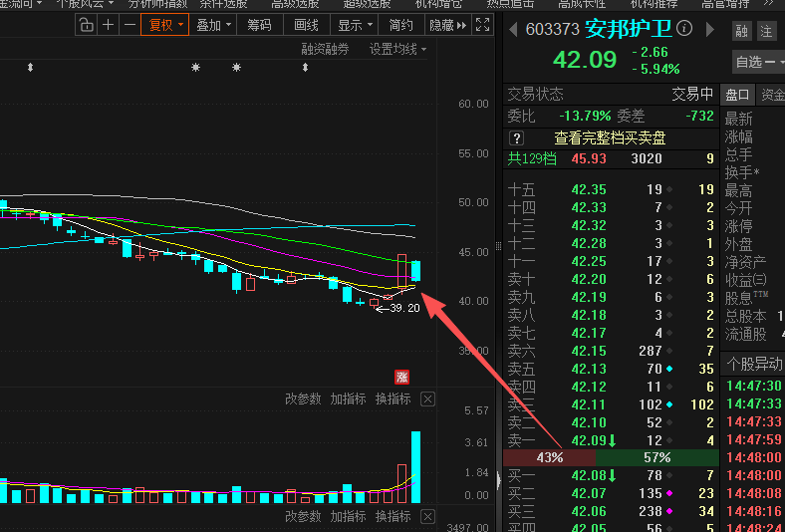Viewport: 785px width, 532px height.
Task: Collapse right panel with side arrow
Action: (x=498, y=480)
